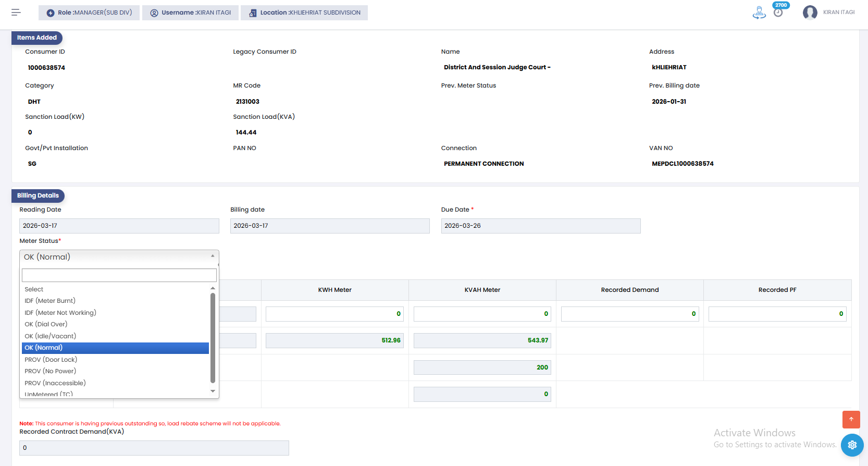
Task: Click the red scroll-to-top arrow button
Action: 851,419
